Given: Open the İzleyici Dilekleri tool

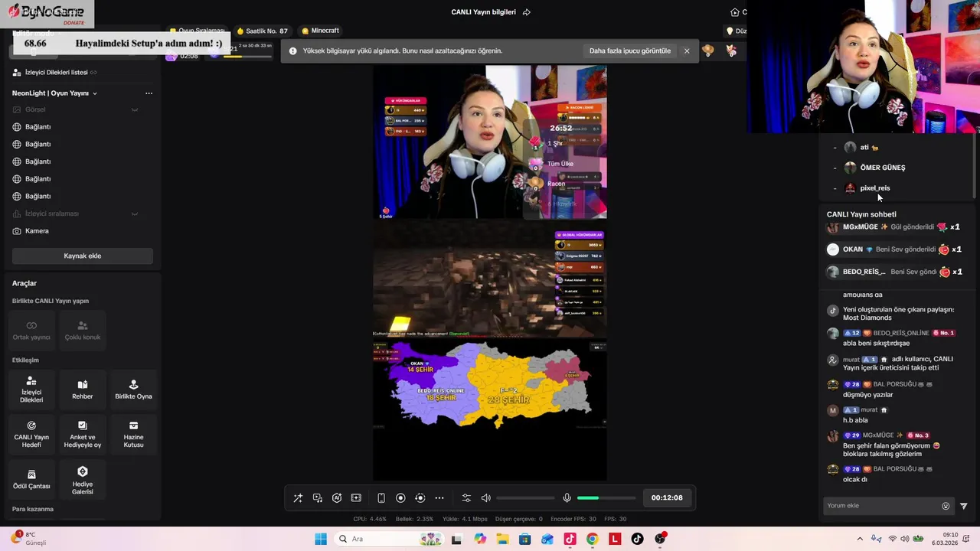Looking at the screenshot, I should (31, 390).
